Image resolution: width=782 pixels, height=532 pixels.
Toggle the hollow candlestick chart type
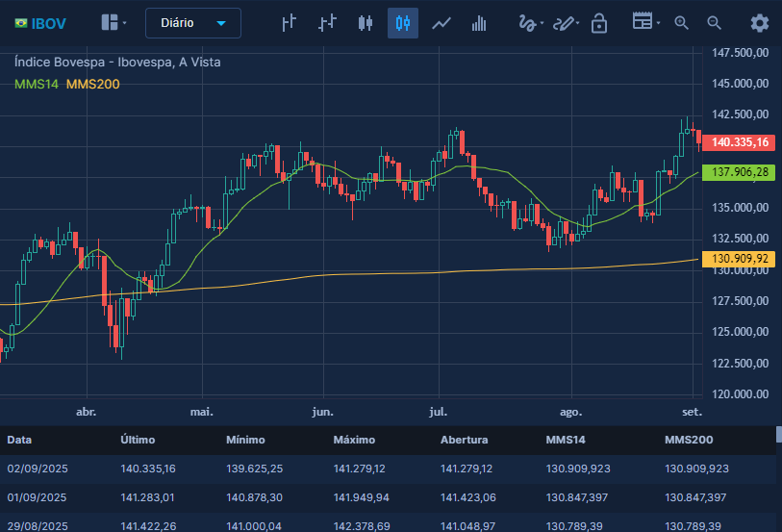(403, 23)
